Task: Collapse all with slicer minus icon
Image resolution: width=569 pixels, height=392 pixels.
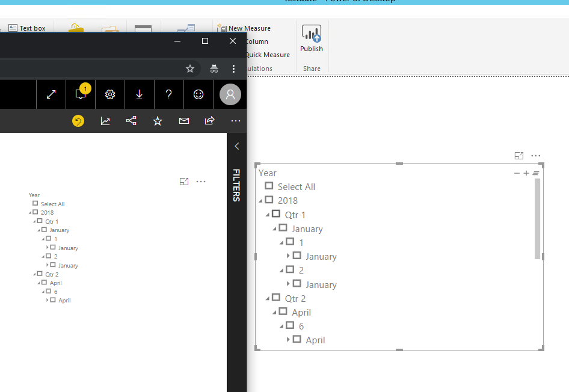Action: click(x=517, y=173)
